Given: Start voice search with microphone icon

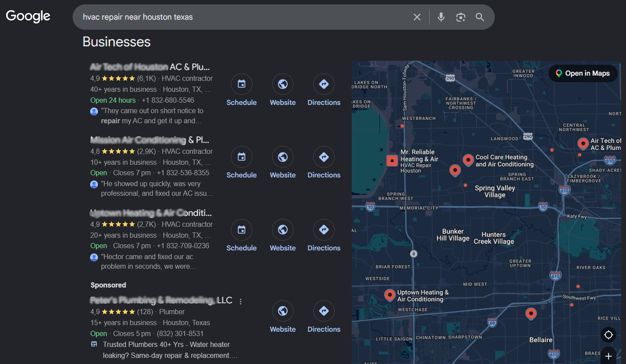Looking at the screenshot, I should 441,17.
